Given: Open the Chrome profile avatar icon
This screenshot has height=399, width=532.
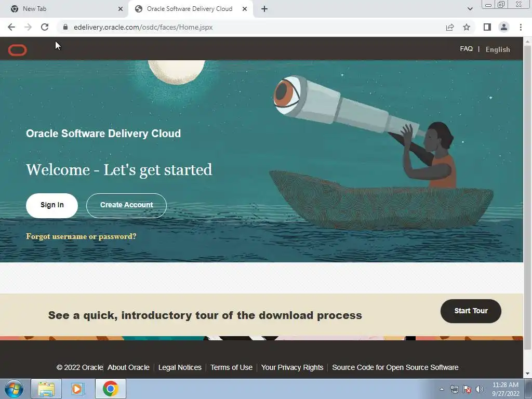Looking at the screenshot, I should tap(504, 27).
